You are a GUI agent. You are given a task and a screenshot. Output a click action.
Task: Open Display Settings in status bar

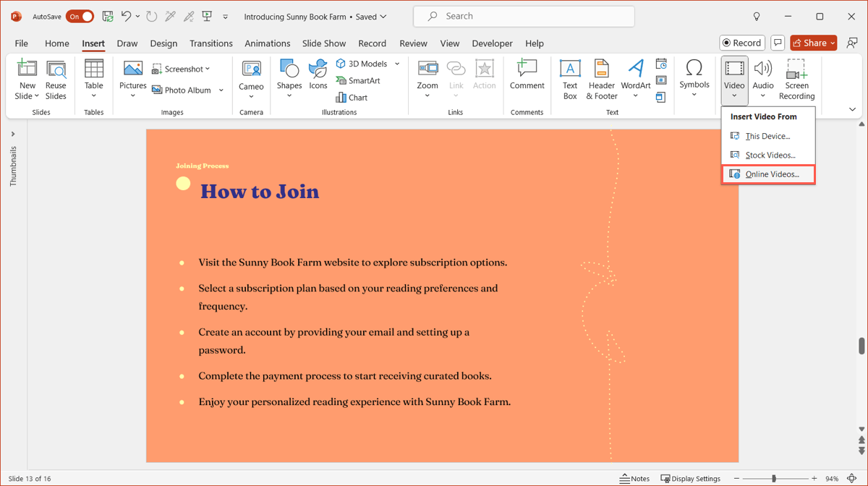coord(690,478)
